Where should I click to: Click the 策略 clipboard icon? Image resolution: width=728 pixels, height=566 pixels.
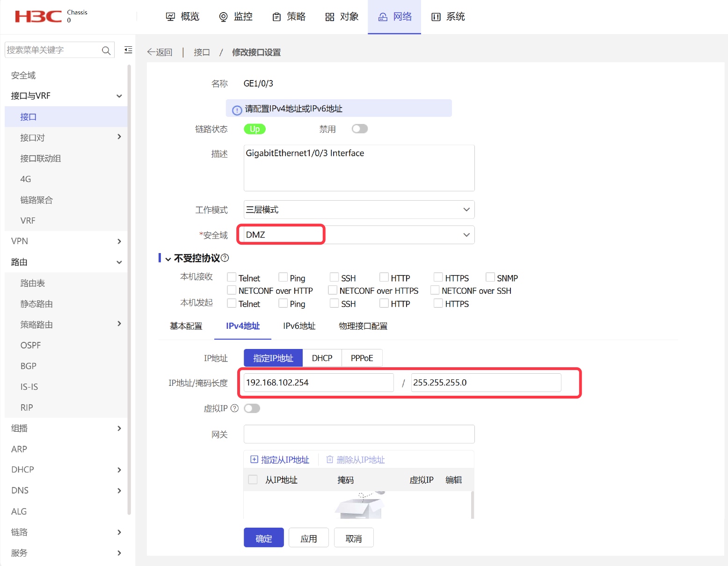click(x=277, y=17)
